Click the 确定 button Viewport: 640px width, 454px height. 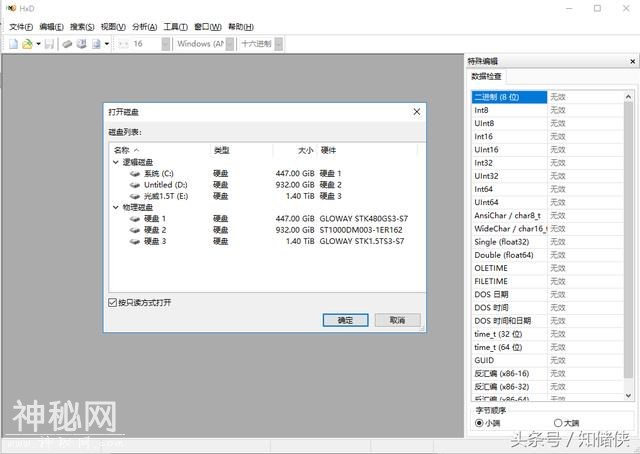(x=345, y=320)
